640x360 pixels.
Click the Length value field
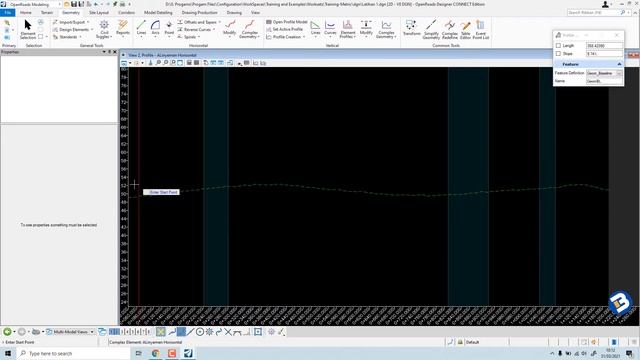(604, 46)
